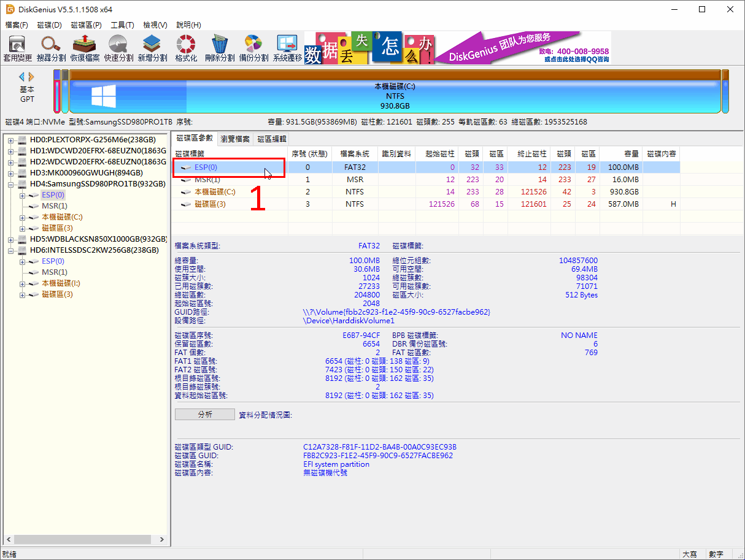Click the MSR file system cell
745x560 pixels.
[355, 180]
